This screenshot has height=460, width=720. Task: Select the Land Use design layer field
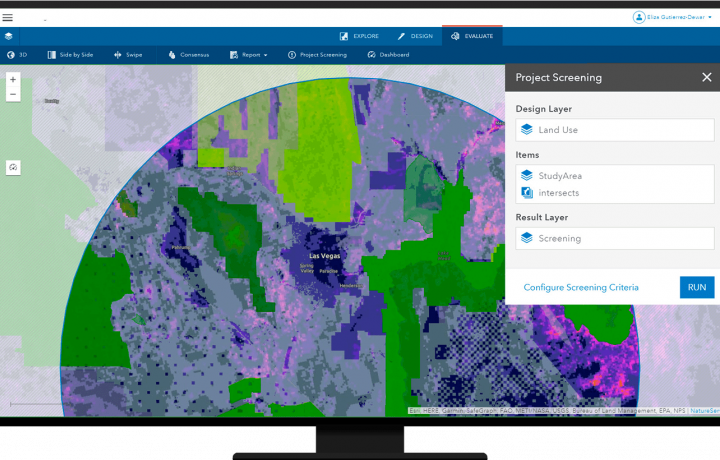(x=615, y=130)
